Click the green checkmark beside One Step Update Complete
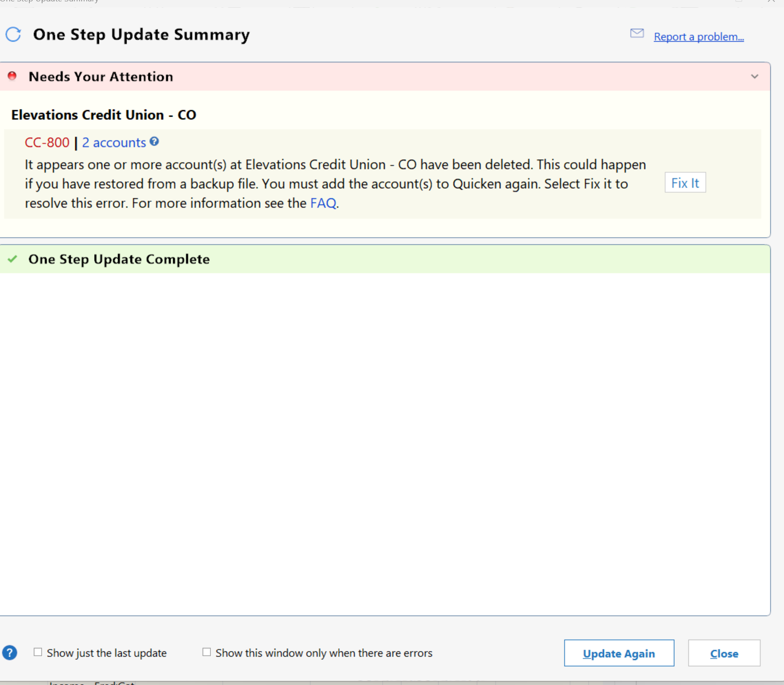 point(12,259)
